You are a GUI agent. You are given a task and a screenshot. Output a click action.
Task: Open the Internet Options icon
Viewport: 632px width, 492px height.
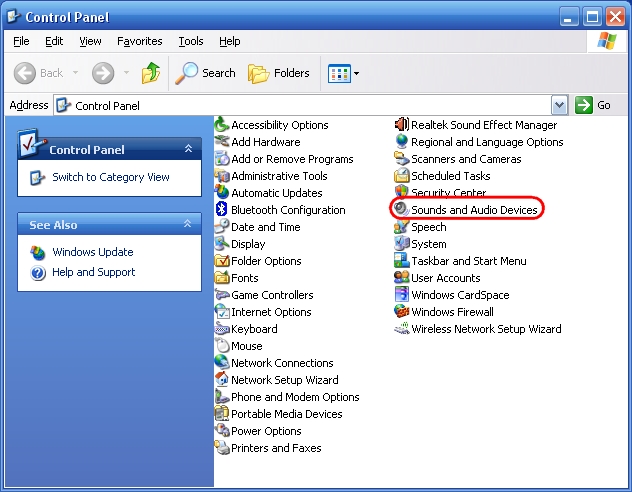222,311
